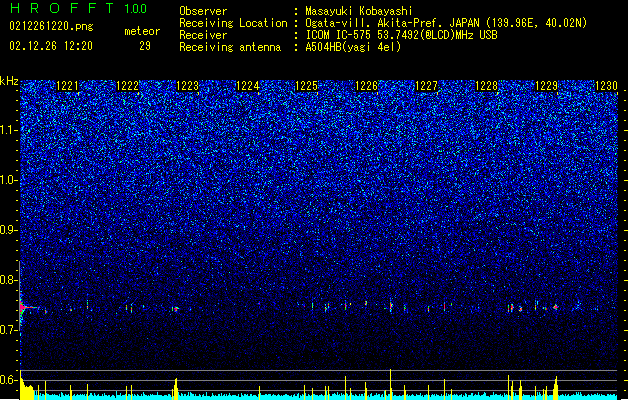Click the HROFFT title text

coord(62,8)
